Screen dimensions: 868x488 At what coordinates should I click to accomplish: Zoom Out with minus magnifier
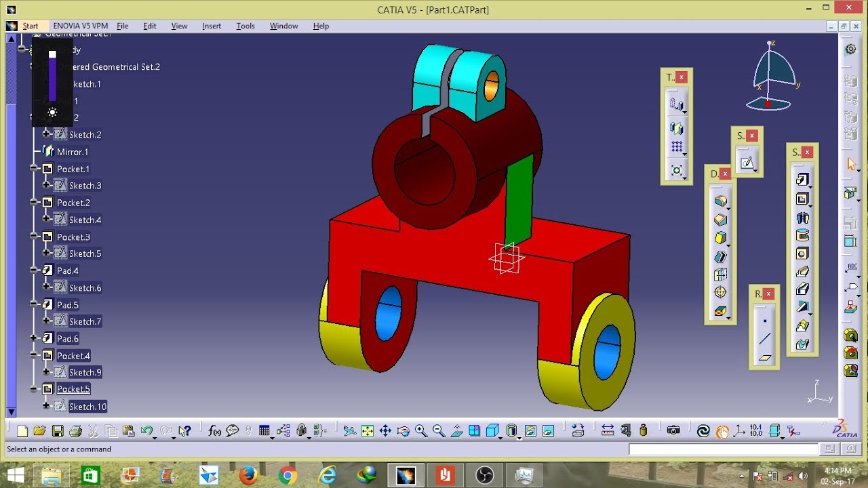[x=439, y=430]
